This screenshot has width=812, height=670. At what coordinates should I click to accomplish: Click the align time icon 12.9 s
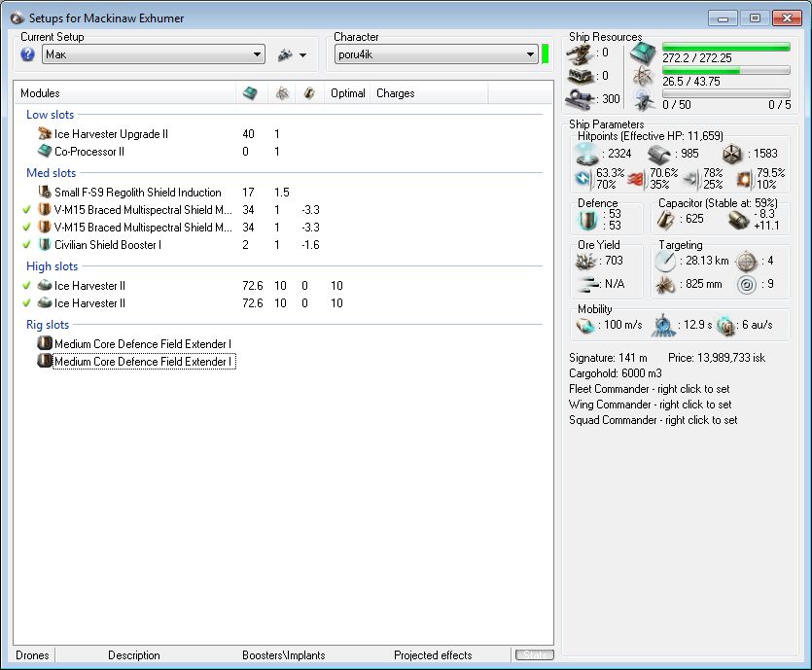tap(663, 326)
